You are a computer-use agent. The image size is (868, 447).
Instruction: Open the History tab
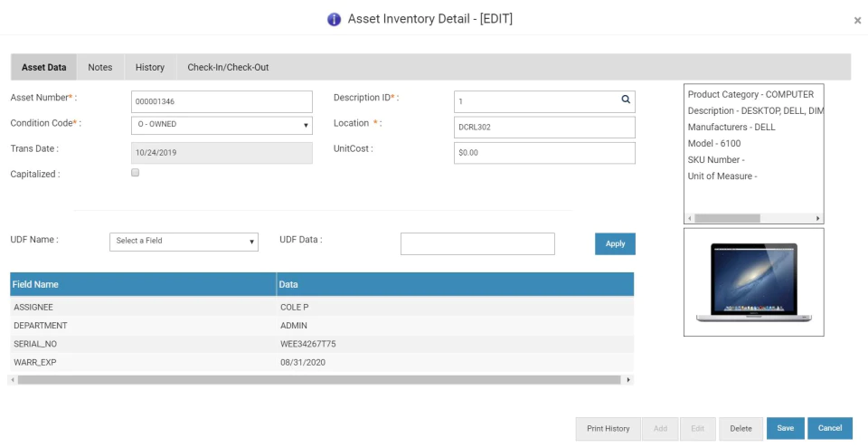coord(150,67)
